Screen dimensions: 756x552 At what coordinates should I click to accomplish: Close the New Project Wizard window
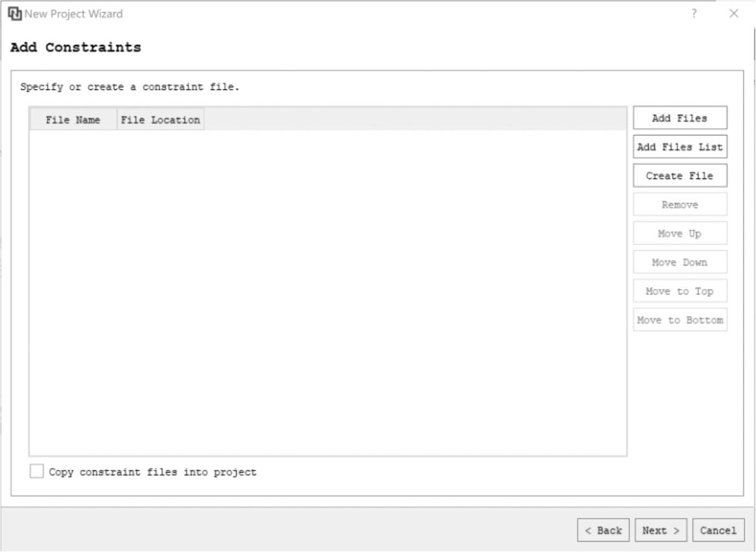[x=734, y=13]
